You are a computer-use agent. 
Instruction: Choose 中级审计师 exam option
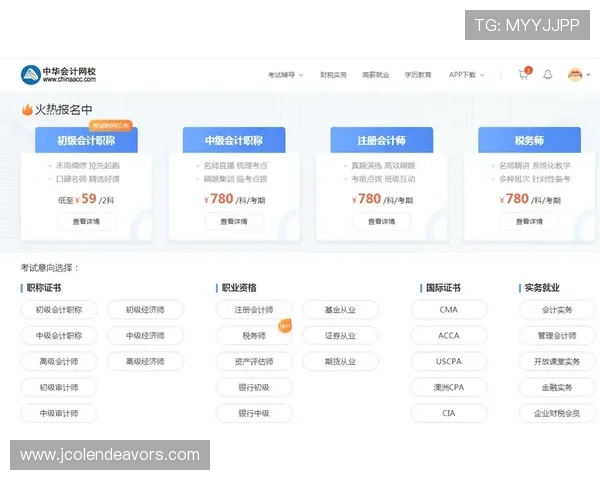point(59,413)
